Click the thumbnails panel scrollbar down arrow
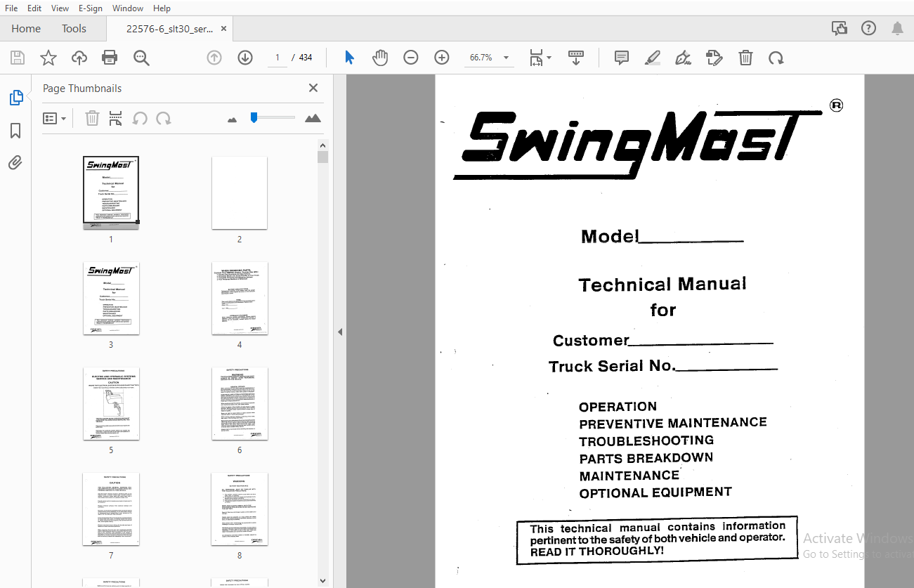This screenshot has height=588, width=914. (x=322, y=581)
